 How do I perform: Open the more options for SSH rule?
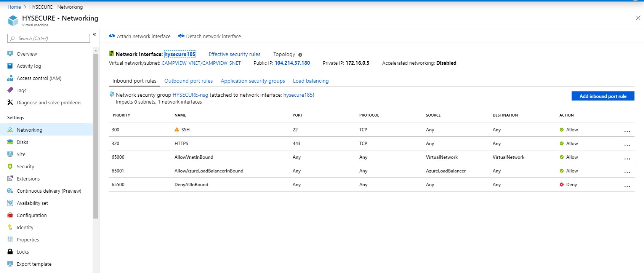(x=627, y=131)
